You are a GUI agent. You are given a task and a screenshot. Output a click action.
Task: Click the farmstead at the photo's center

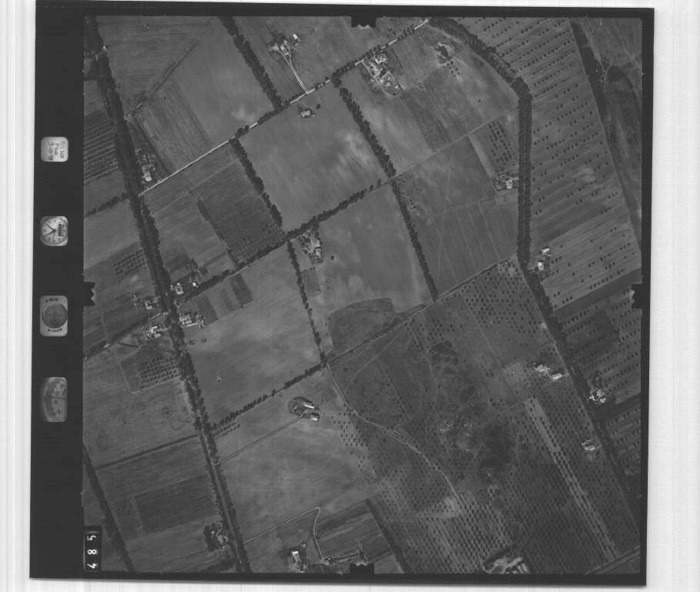coord(312,246)
